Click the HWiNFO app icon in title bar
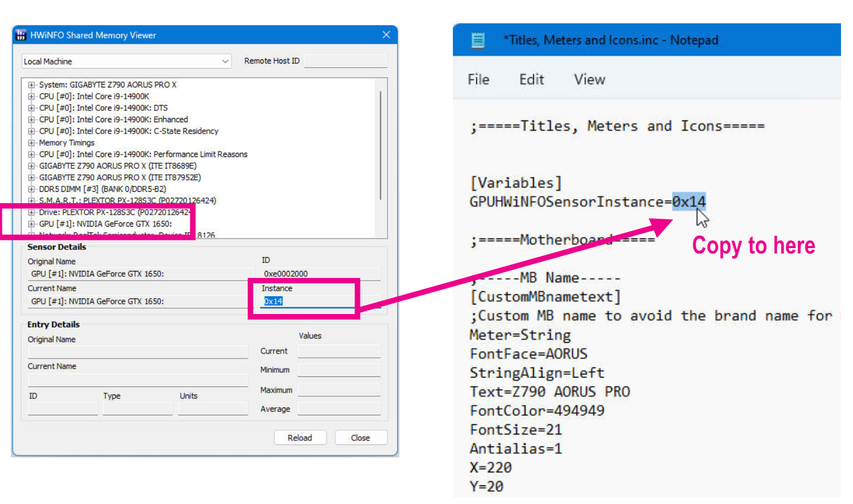Viewport: 853px width, 504px height. pos(21,35)
